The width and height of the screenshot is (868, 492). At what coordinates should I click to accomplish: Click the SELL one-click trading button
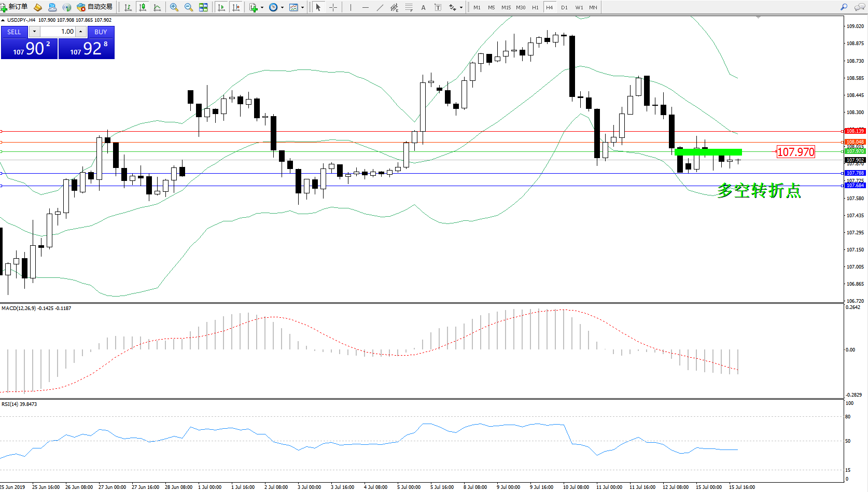(x=14, y=32)
